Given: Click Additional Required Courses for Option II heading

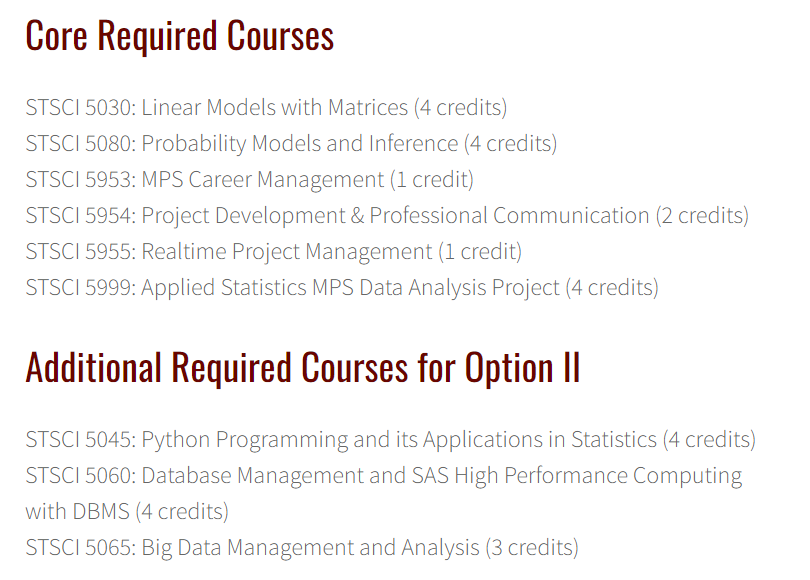Looking at the screenshot, I should (x=303, y=368).
